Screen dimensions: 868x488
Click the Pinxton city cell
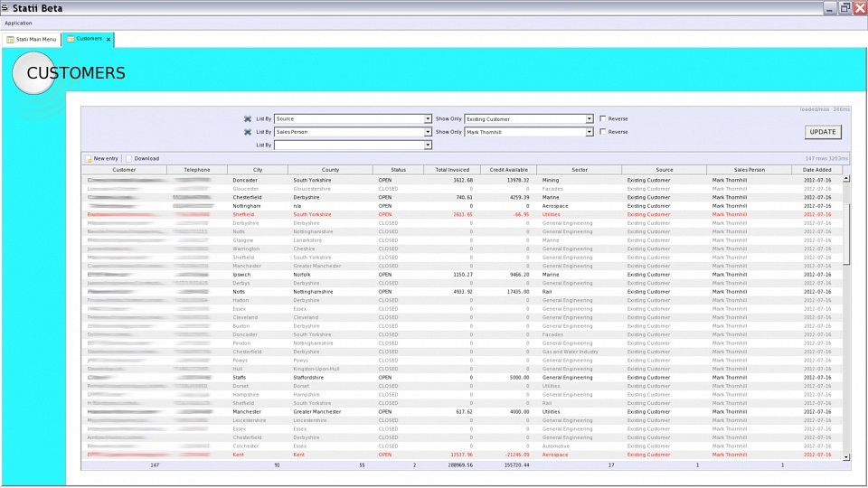(x=241, y=343)
